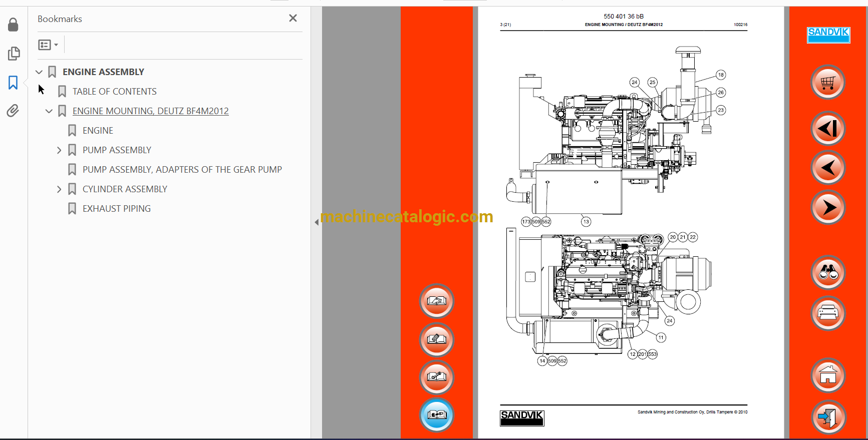
Task: Open PUMP ASSEMBLY, ADAPTERS OF THE GEAR PUMP
Action: click(x=182, y=170)
